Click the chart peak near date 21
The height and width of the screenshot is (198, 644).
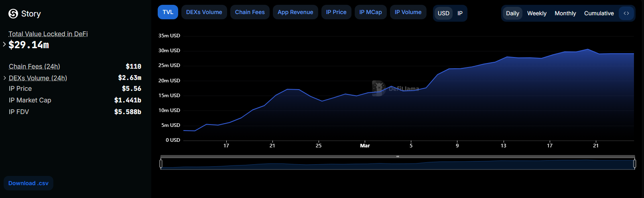click(588, 49)
